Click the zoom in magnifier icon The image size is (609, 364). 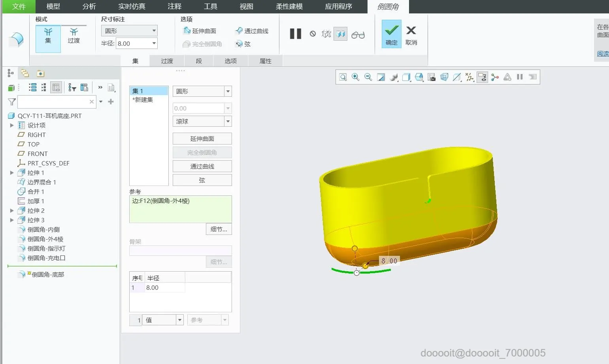pyautogui.click(x=355, y=77)
